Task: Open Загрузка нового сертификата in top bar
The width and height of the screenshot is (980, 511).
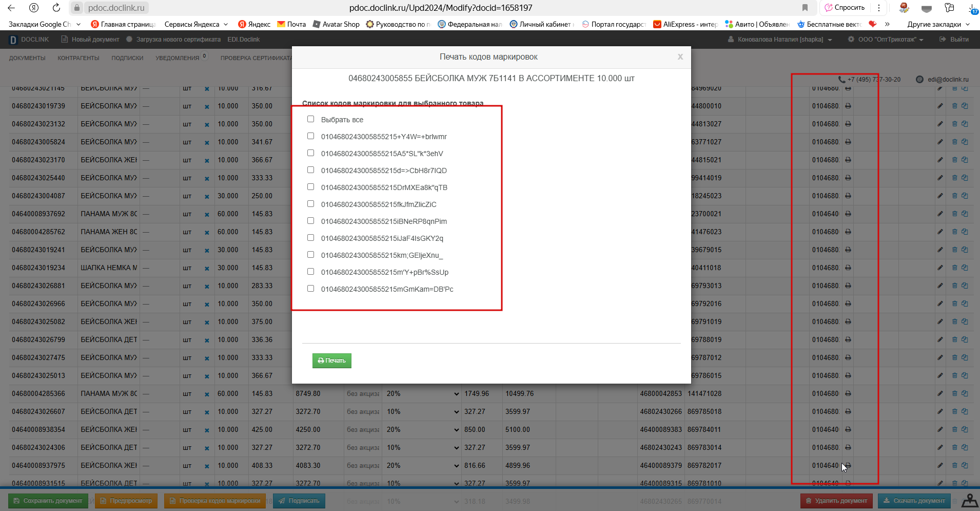Action: click(173, 40)
